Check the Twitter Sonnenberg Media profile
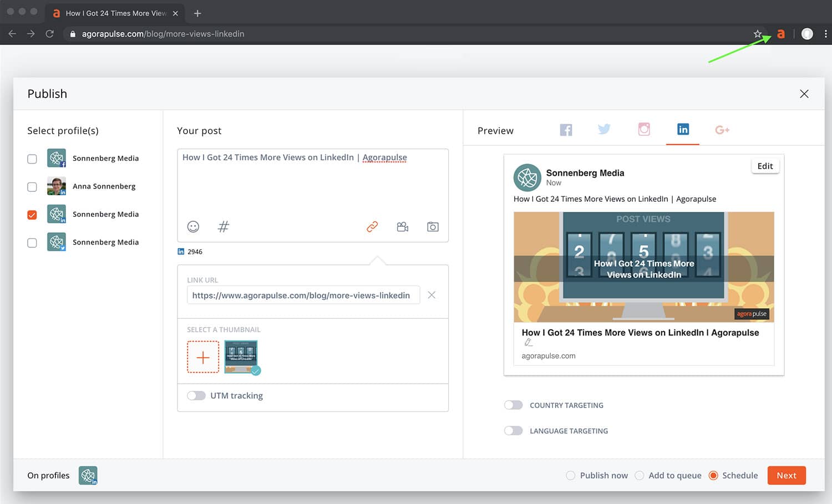This screenshot has height=504, width=832. [32, 243]
